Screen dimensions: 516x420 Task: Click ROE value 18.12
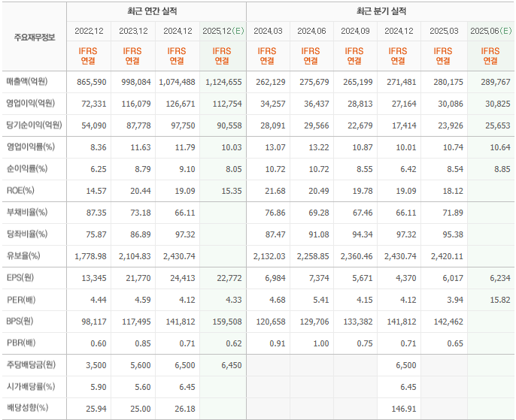click(453, 191)
